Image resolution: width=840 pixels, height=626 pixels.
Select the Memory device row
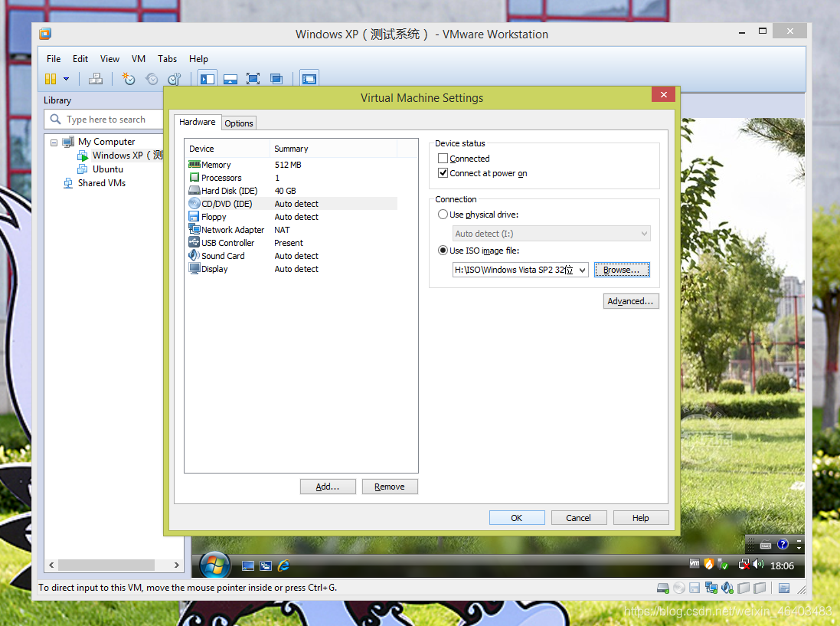click(x=293, y=165)
